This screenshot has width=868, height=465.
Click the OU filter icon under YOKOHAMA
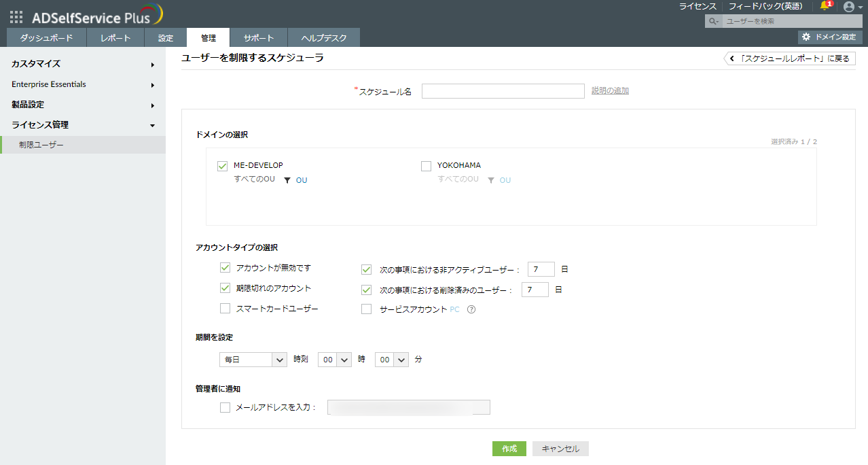pos(491,180)
